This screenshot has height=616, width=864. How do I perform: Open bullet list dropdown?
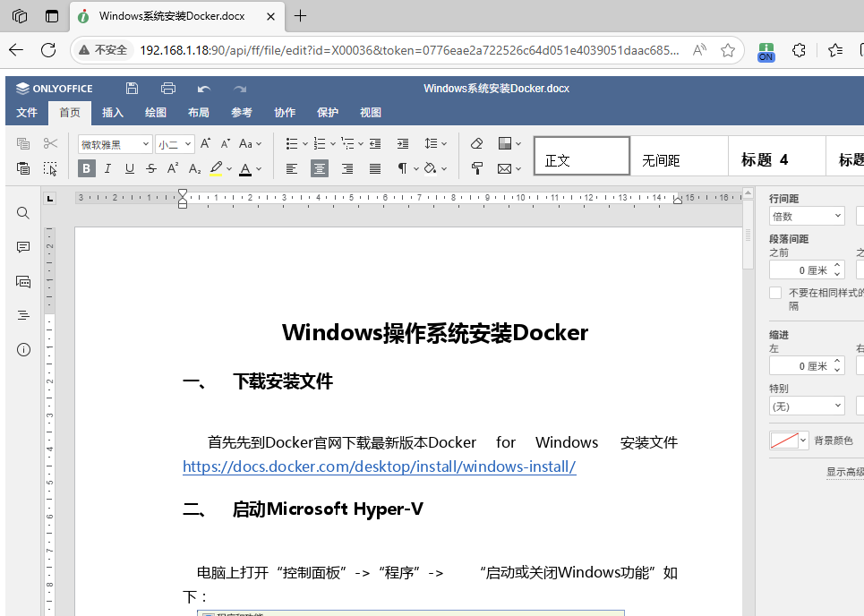[305, 144]
